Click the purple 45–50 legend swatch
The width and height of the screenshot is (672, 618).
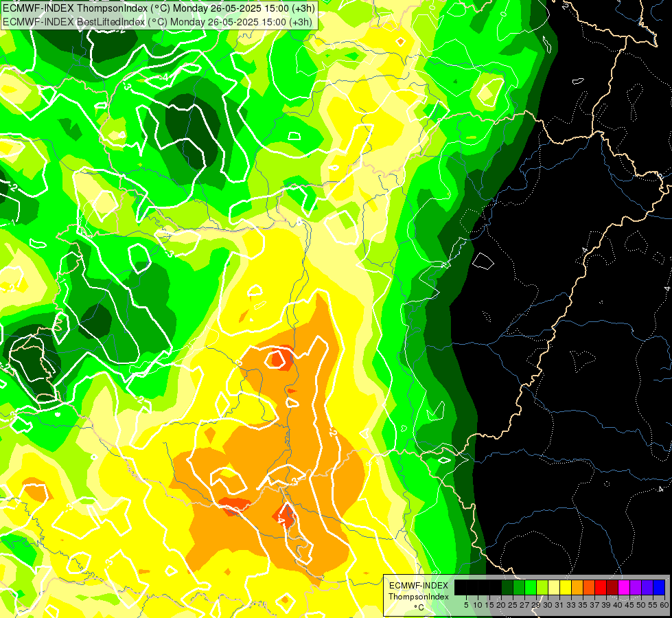tap(636, 587)
